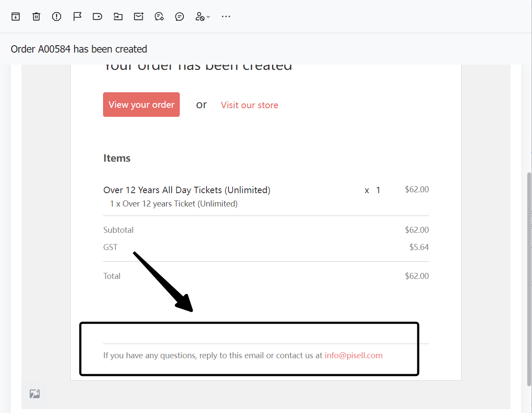Click the Over 12 Years All Day Tickets item
Screen dimensions: 532x413
[x=187, y=190]
